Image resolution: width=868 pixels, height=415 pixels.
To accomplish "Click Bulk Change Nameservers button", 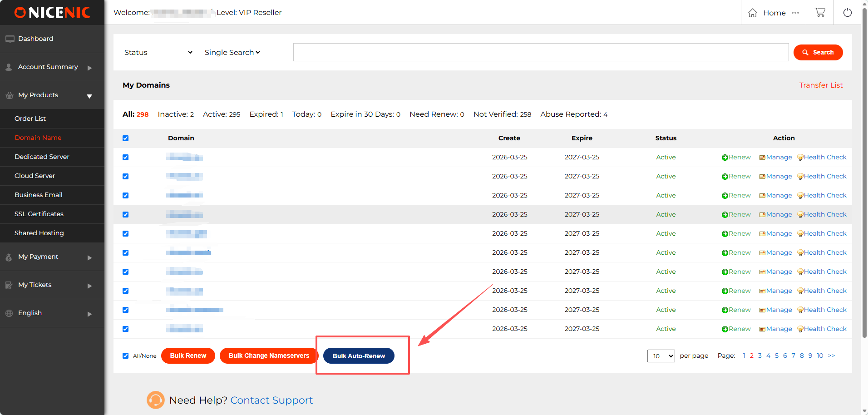I will pyautogui.click(x=269, y=356).
